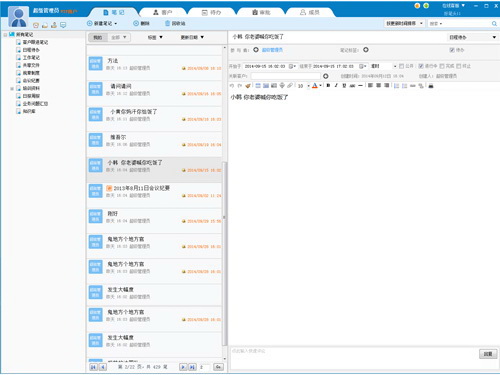Image resolution: width=500 pixels, height=375 pixels.
Task: Open the 日程待办 category dropdown in editor
Action: [472, 37]
